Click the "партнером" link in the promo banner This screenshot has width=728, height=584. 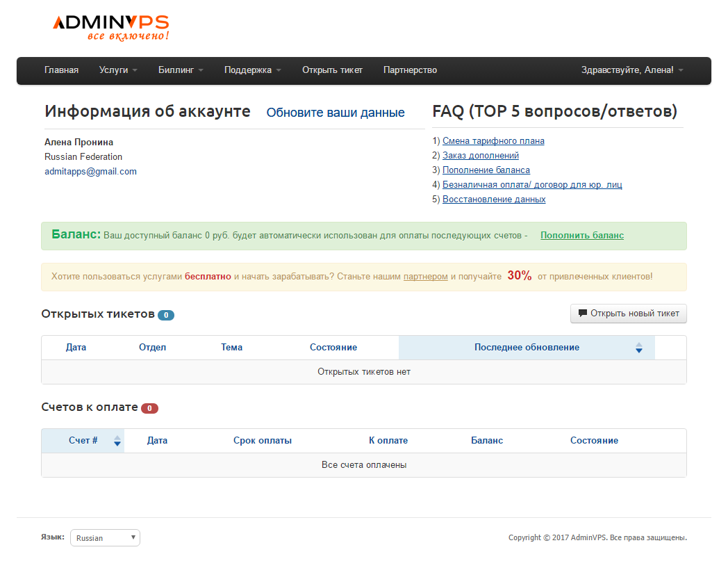click(425, 276)
